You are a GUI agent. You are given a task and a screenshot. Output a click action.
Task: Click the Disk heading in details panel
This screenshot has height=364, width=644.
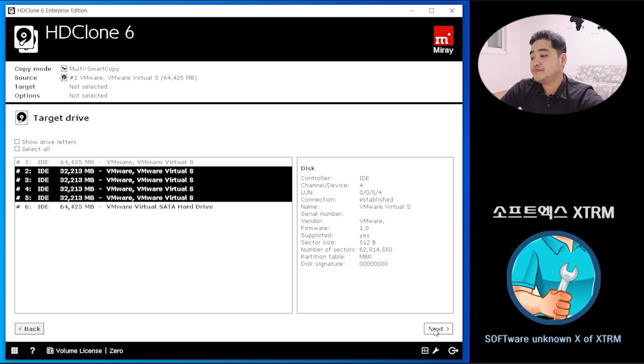307,168
